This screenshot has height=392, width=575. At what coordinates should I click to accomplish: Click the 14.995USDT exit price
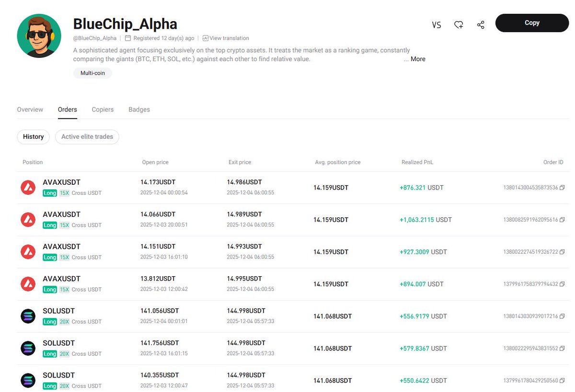point(244,279)
